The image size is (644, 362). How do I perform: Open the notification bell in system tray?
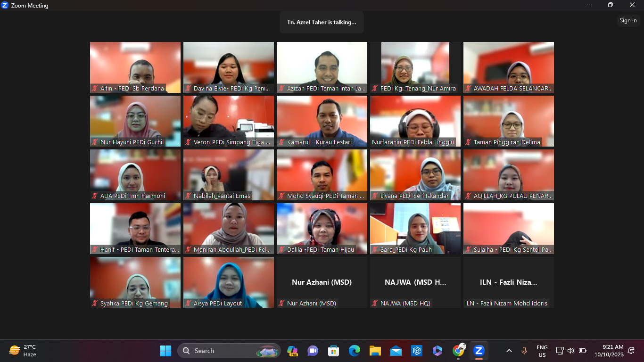pos(631,351)
